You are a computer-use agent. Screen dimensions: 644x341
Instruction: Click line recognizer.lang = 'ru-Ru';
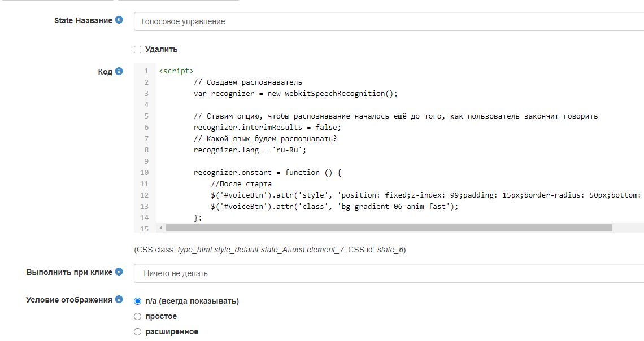point(250,150)
